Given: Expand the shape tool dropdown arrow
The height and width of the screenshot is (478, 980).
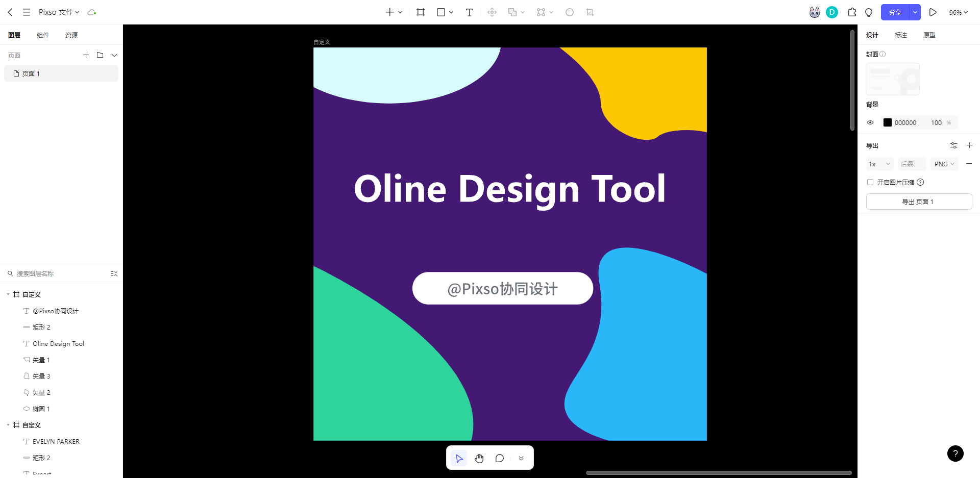Looking at the screenshot, I should [x=451, y=12].
